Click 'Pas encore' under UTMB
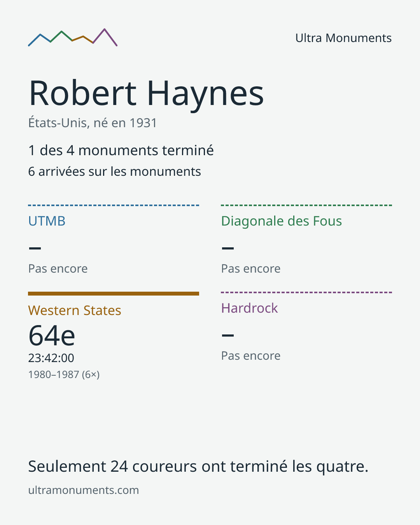The height and width of the screenshot is (525, 420). tap(58, 269)
